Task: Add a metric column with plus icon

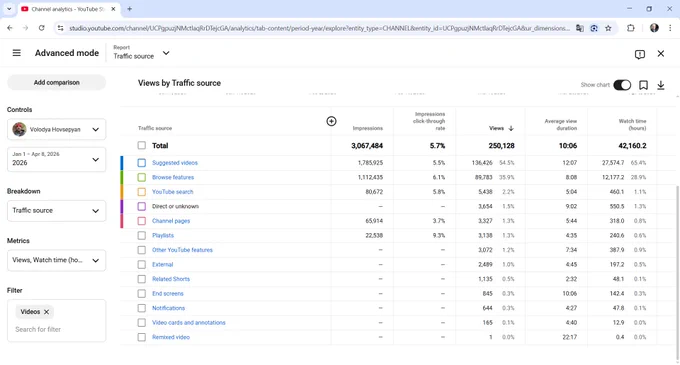Action: click(331, 121)
